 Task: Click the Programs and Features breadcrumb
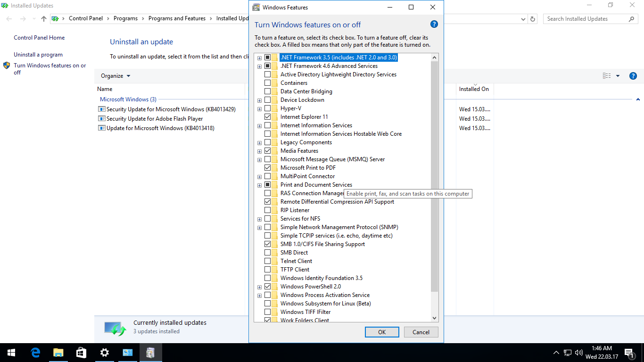click(177, 18)
